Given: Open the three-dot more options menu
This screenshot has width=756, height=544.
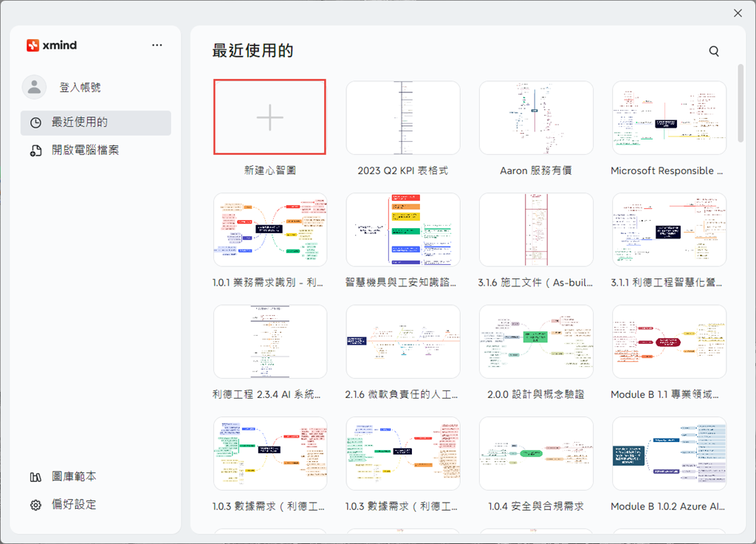Looking at the screenshot, I should tap(157, 45).
